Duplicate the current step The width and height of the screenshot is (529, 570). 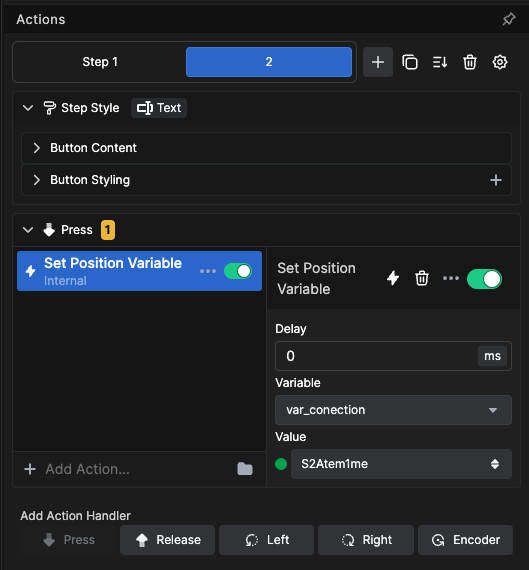click(409, 62)
